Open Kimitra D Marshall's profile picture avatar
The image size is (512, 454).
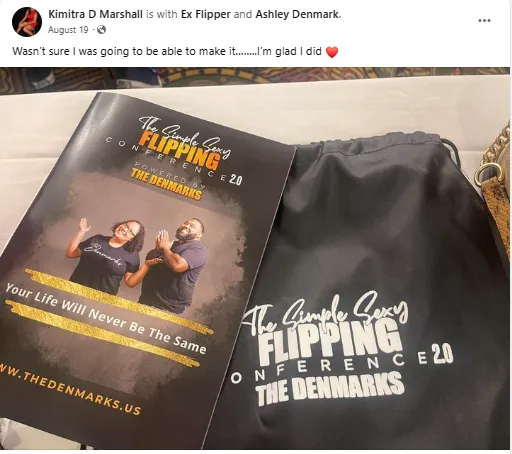click(x=27, y=22)
